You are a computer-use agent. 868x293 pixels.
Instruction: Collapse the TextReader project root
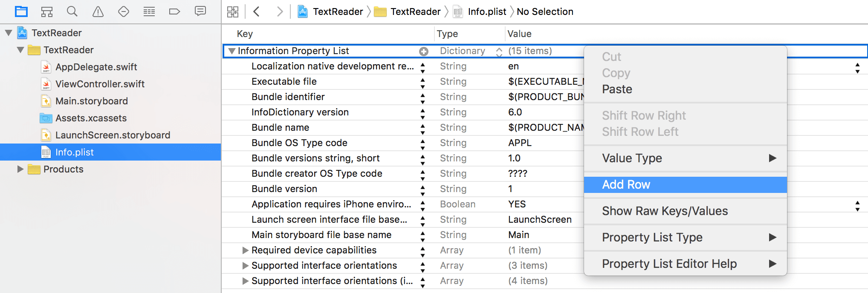pos(9,33)
